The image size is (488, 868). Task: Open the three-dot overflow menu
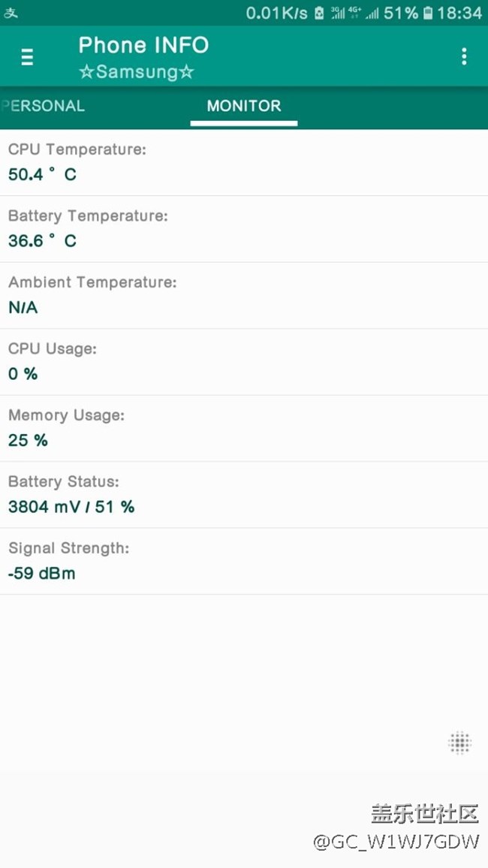(464, 56)
